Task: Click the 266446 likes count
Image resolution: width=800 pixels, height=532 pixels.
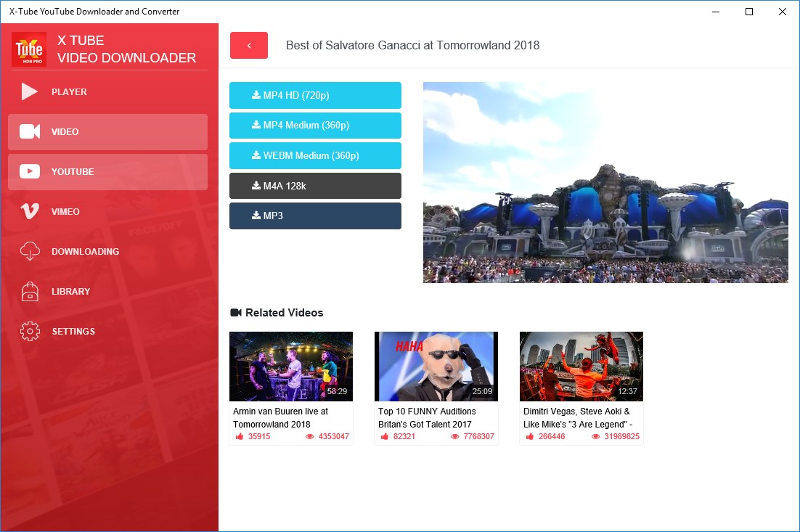Action: click(x=552, y=437)
